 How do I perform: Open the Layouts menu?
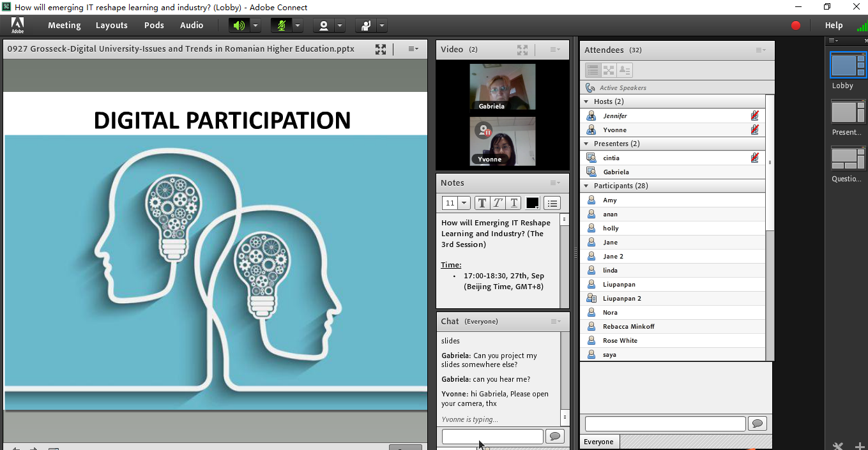111,26
